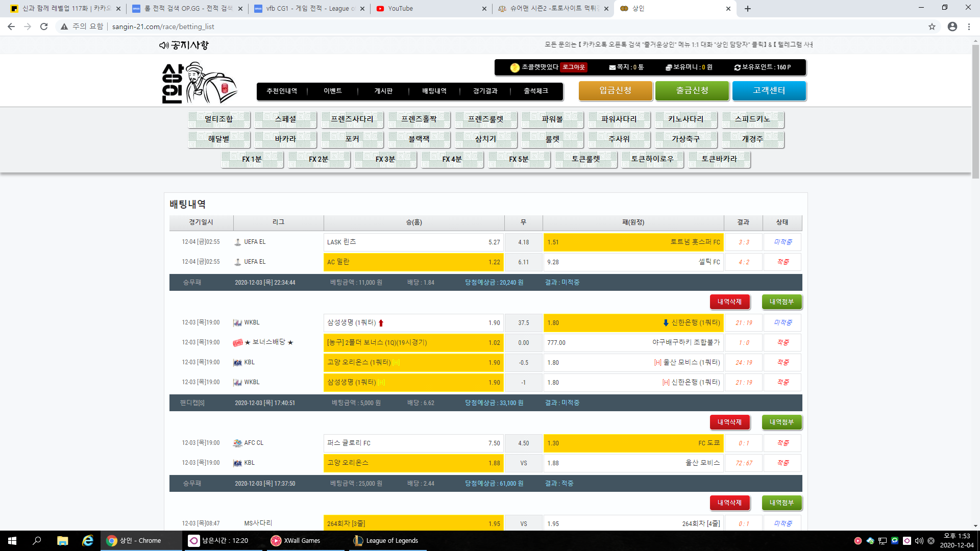Select 출석체크 menu item

tap(536, 91)
